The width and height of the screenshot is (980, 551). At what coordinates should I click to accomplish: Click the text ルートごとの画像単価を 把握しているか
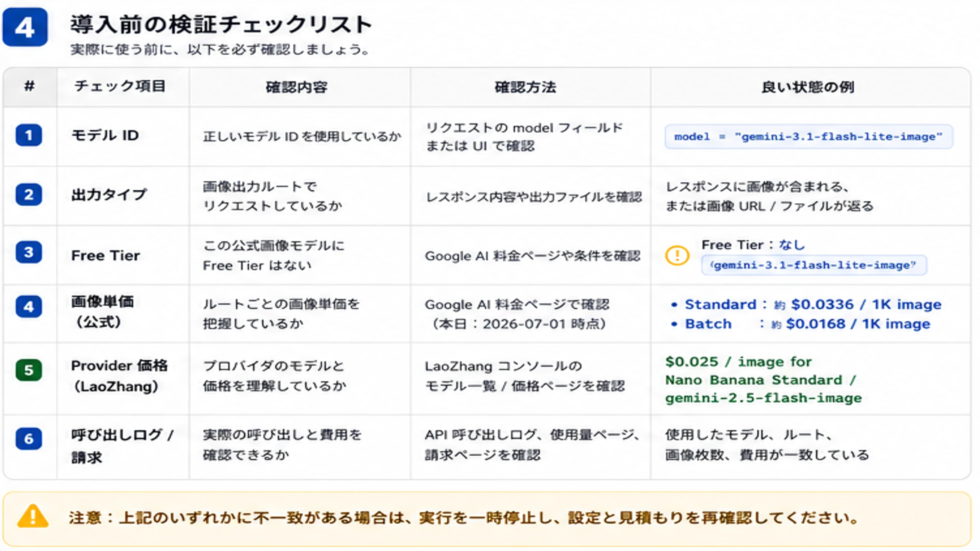[281, 313]
